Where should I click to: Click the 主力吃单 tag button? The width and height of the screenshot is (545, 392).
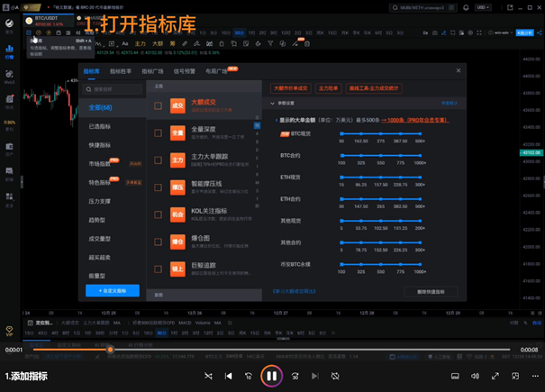[328, 88]
